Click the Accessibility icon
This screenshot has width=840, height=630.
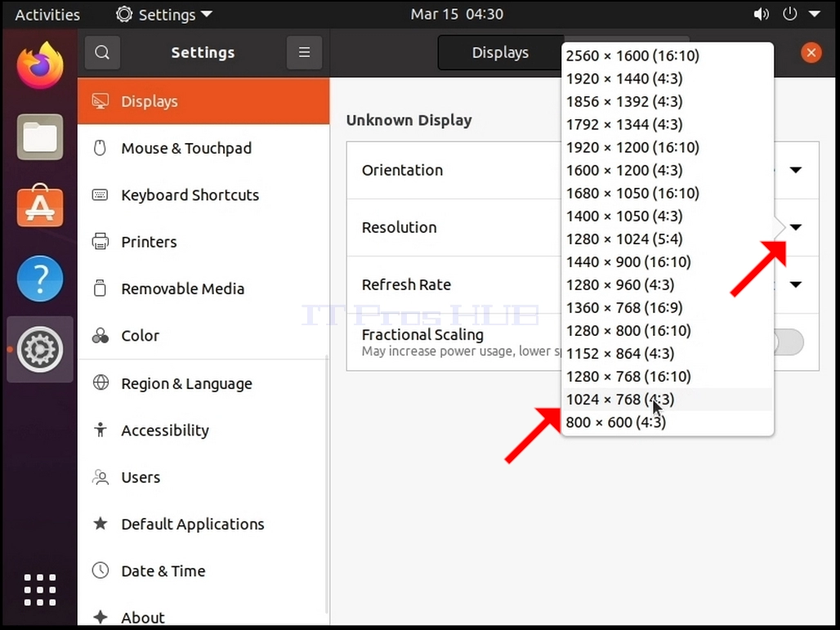[x=101, y=430]
